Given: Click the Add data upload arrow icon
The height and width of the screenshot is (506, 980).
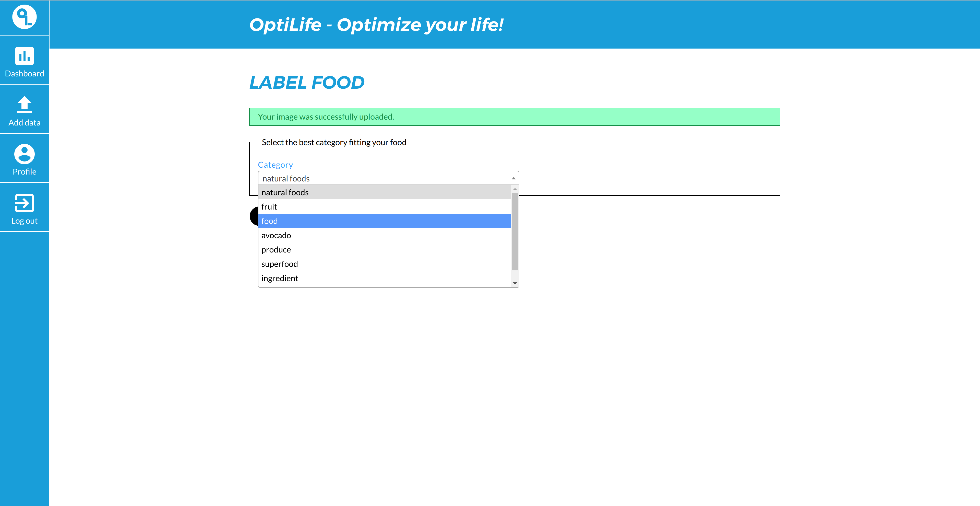Looking at the screenshot, I should click(x=24, y=104).
